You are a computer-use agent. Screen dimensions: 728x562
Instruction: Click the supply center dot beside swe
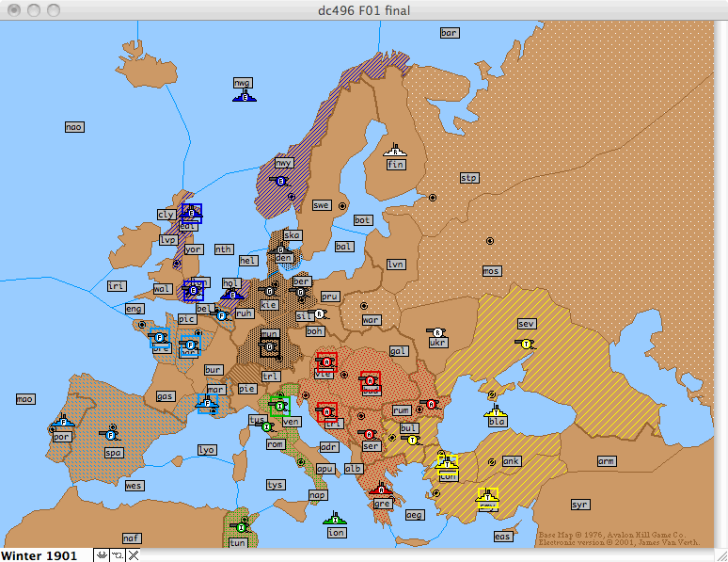pos(342,206)
